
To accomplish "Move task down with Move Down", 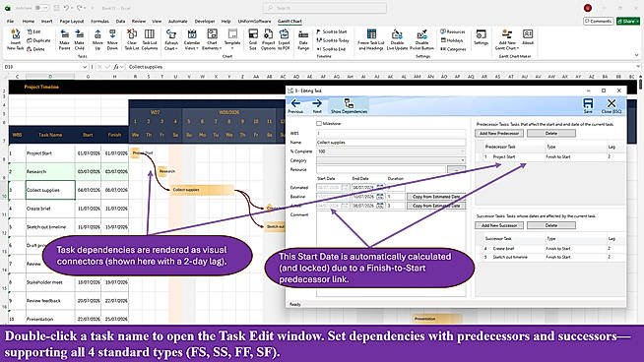I will pyautogui.click(x=112, y=39).
